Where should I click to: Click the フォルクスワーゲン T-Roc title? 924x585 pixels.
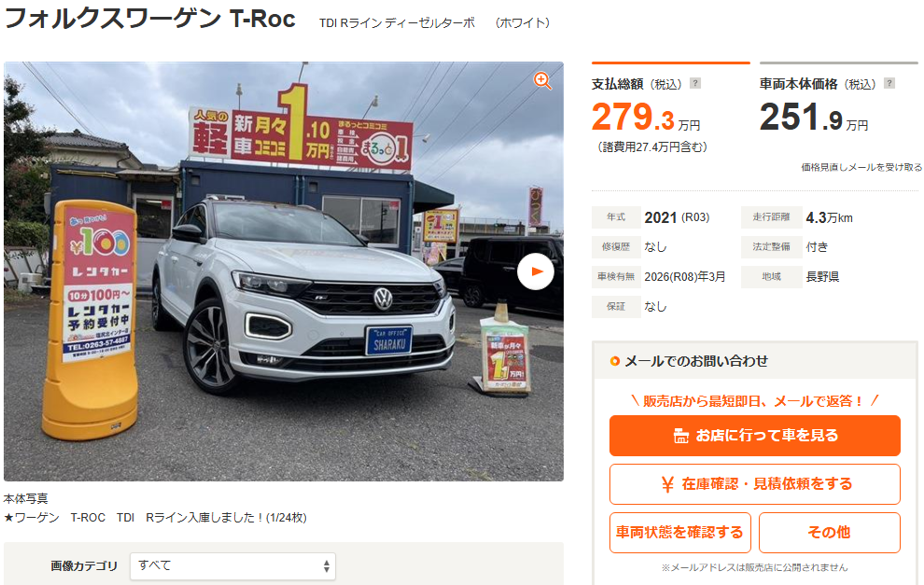pyautogui.click(x=149, y=19)
